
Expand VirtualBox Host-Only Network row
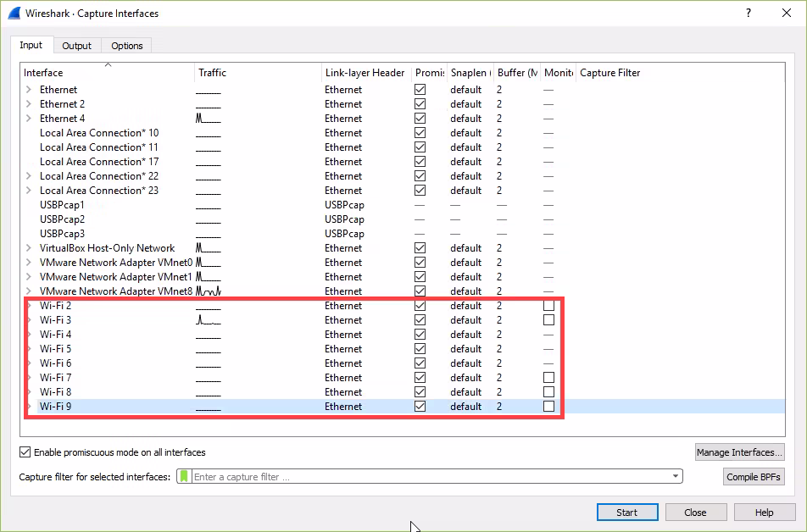point(29,248)
